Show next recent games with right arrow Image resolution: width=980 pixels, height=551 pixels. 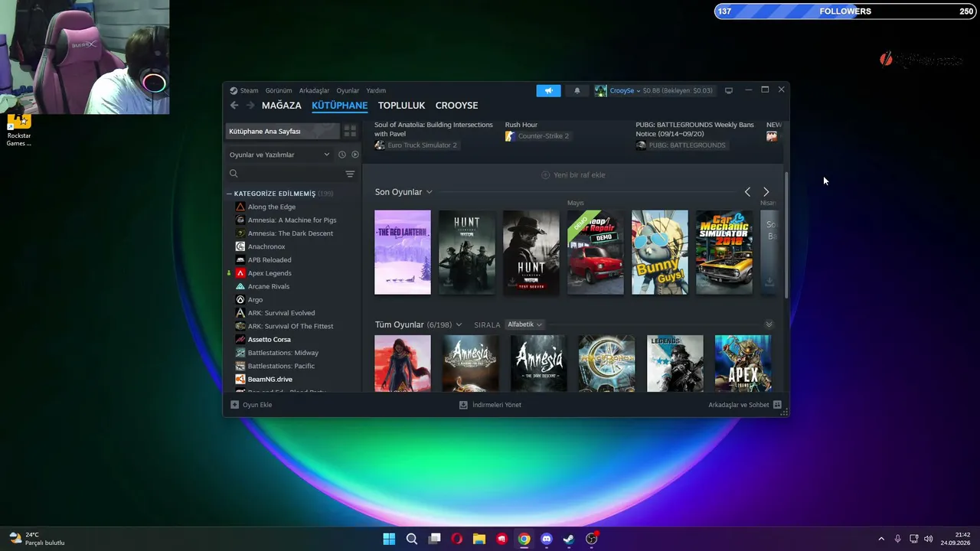(766, 192)
